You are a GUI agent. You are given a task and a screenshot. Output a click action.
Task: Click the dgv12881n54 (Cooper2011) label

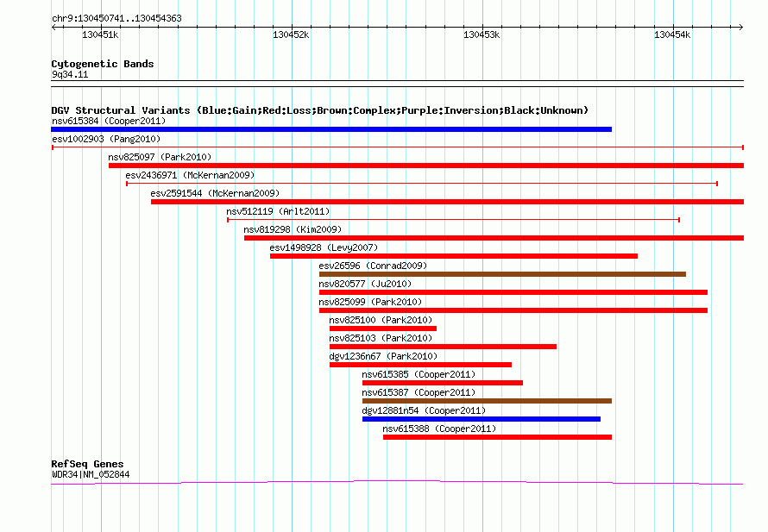pos(424,410)
